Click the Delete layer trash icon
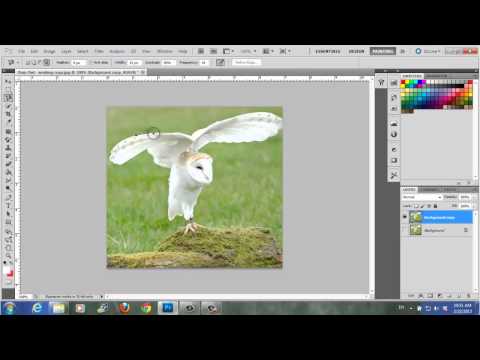Viewport: 480px width, 360px height. (x=468, y=295)
